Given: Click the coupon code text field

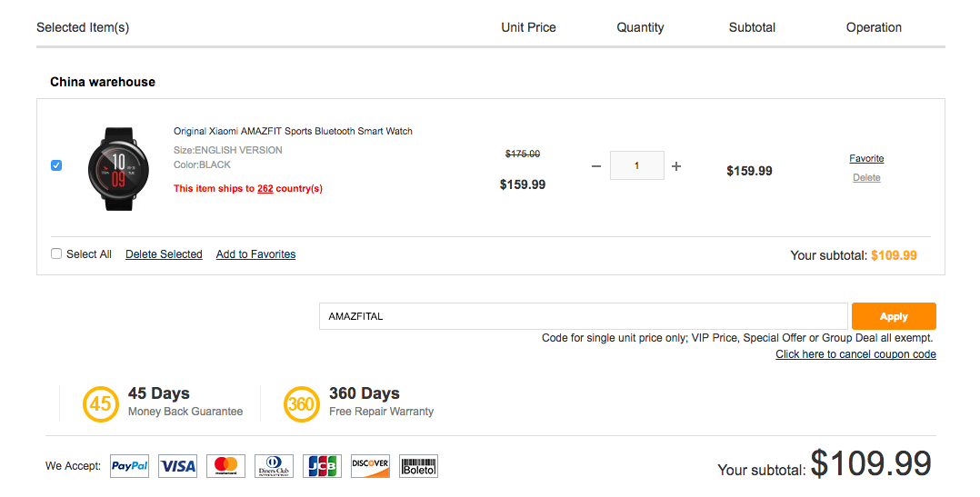Looking at the screenshot, I should pos(583,316).
